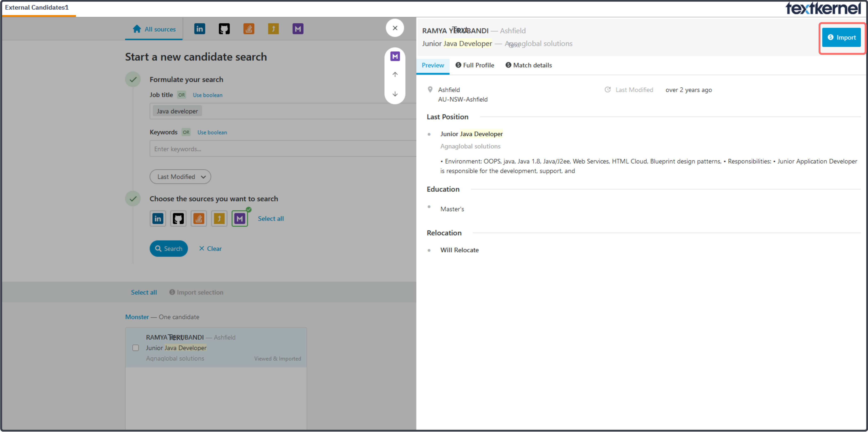868x432 pixels.
Task: Toggle yellow Jobbird source in sources list
Action: click(x=219, y=219)
